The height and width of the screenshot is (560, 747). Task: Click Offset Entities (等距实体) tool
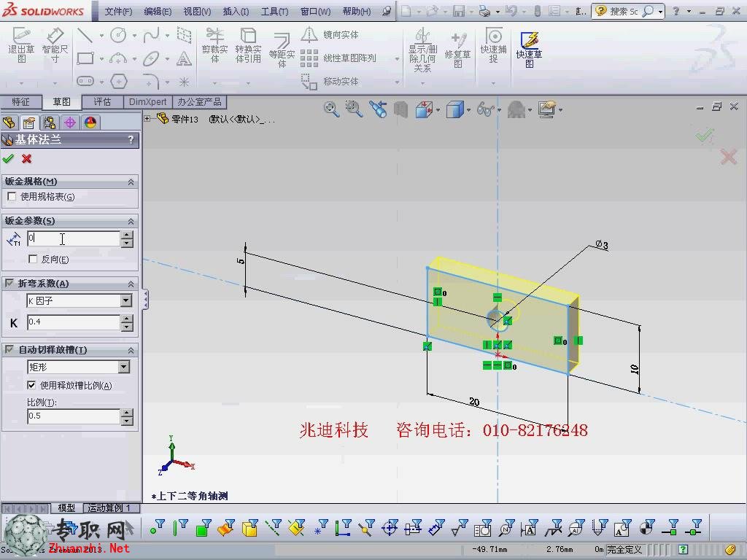(282, 50)
